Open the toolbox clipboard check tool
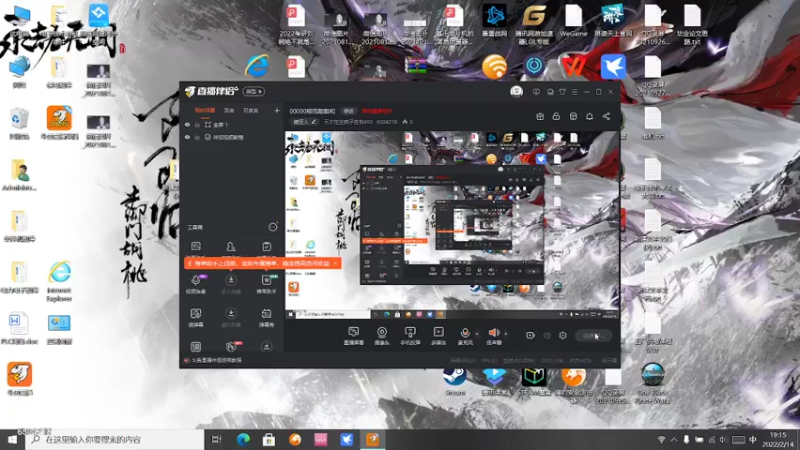Image resolution: width=800 pixels, height=450 pixels. [x=266, y=247]
